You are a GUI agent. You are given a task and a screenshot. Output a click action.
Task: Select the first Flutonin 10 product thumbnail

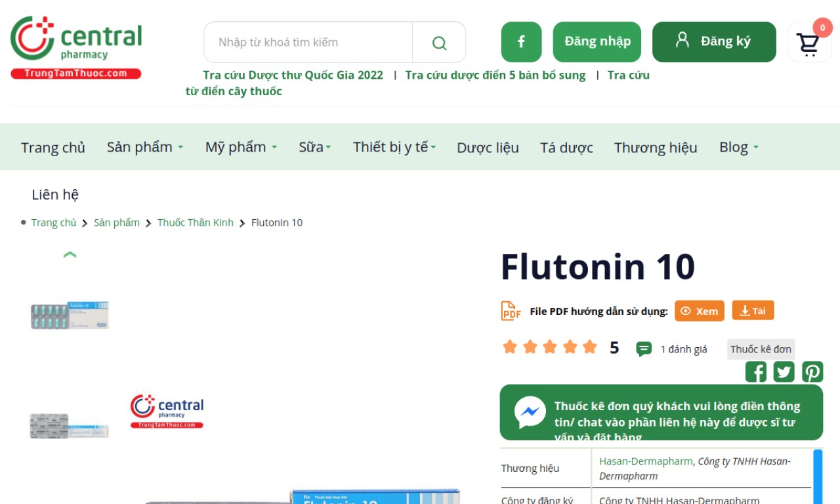70,315
